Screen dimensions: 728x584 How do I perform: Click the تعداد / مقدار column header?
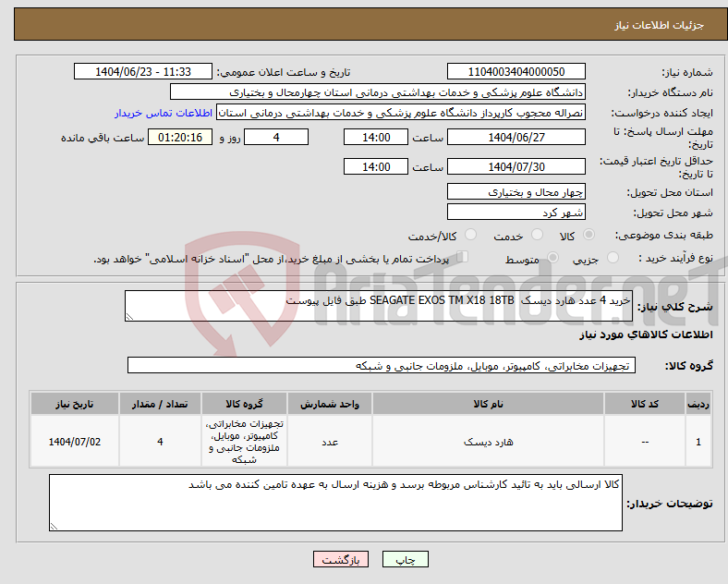point(160,404)
